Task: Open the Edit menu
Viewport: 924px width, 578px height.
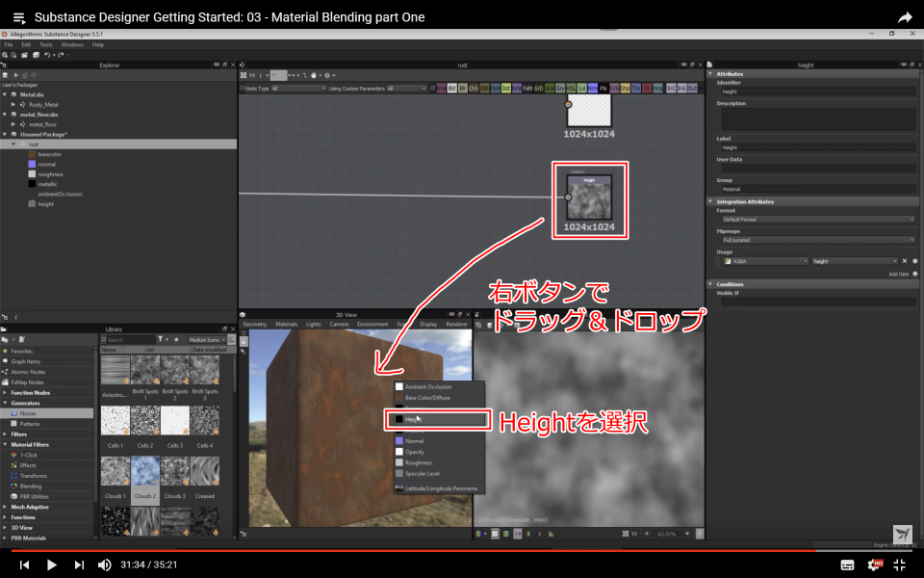Action: pyautogui.click(x=26, y=45)
